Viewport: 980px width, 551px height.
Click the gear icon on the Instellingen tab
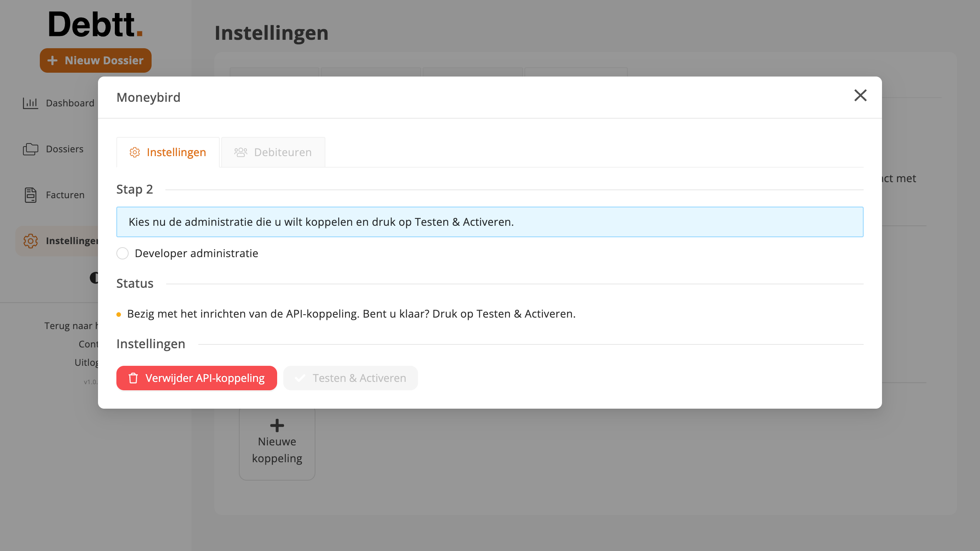pos(134,152)
